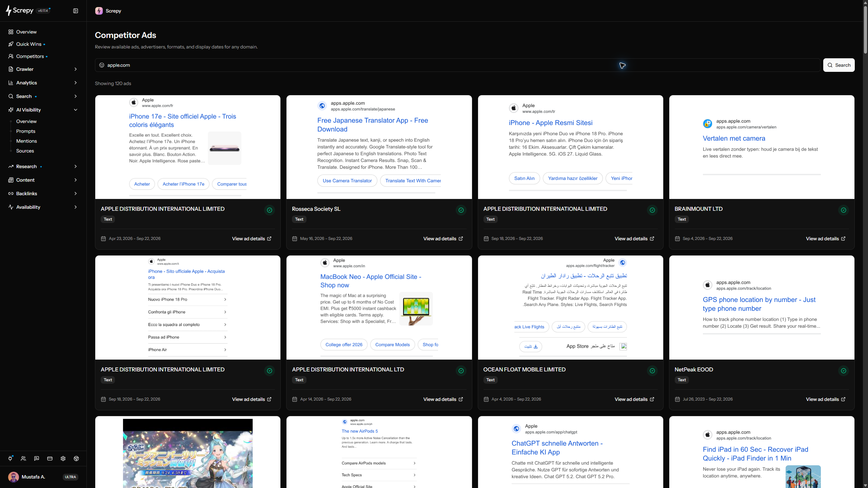Open the anime game banner ad thumbnail
This screenshot has height=488, width=868.
(188, 453)
